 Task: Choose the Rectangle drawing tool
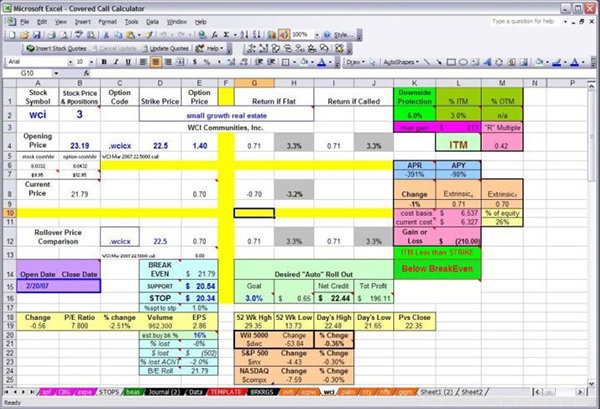pyautogui.click(x=451, y=62)
